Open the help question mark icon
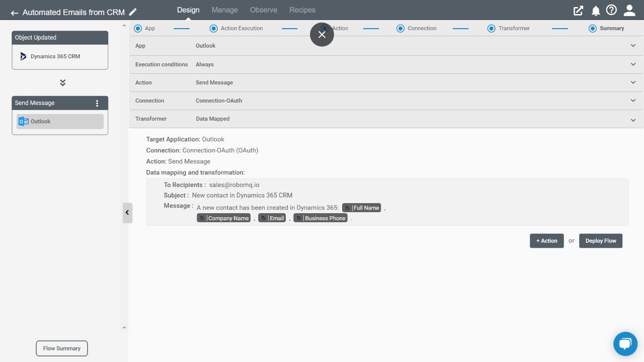 point(611,10)
